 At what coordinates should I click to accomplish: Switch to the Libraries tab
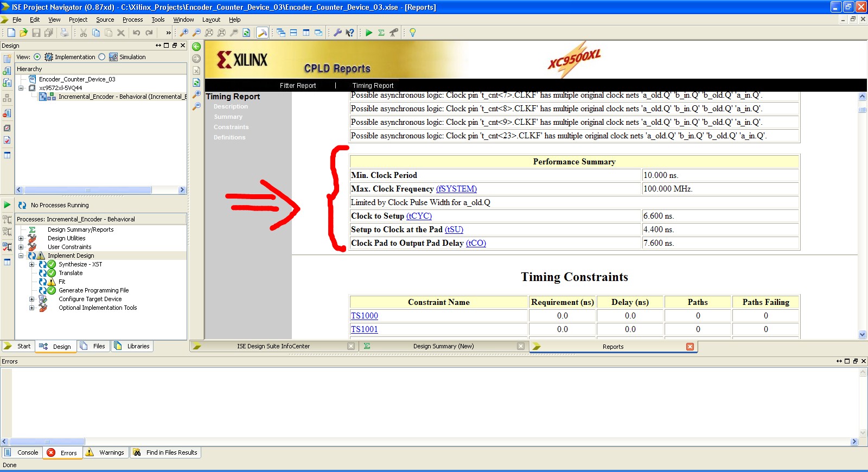132,346
